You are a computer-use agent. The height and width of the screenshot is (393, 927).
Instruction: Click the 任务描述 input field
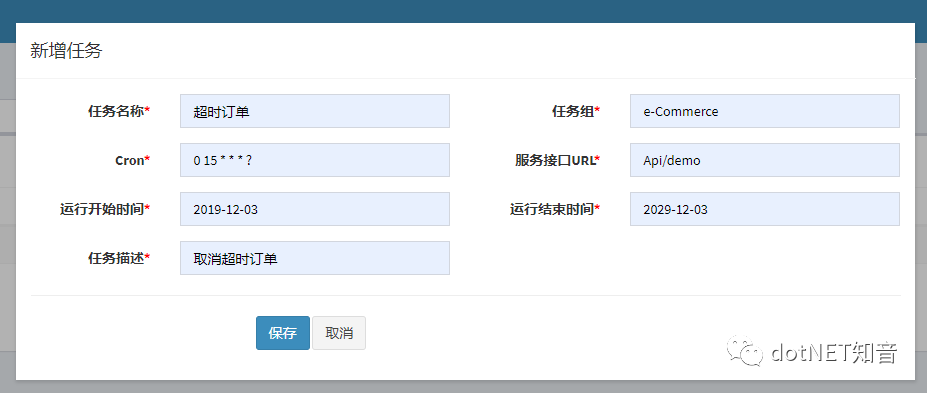coord(315,258)
